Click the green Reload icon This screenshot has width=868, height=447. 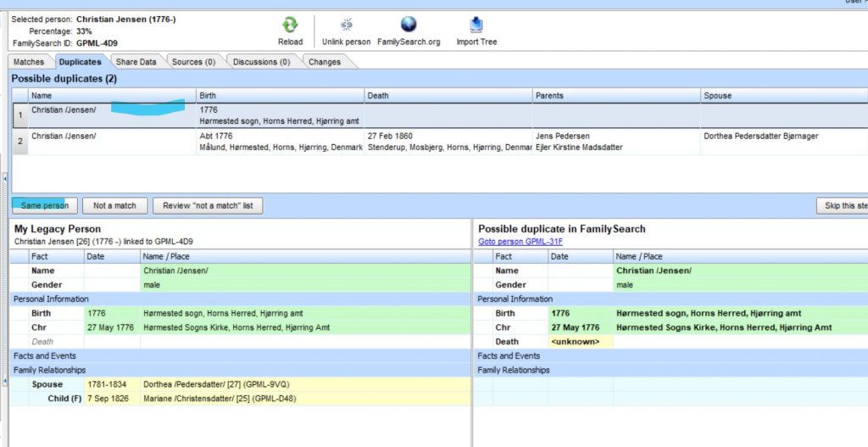point(290,25)
